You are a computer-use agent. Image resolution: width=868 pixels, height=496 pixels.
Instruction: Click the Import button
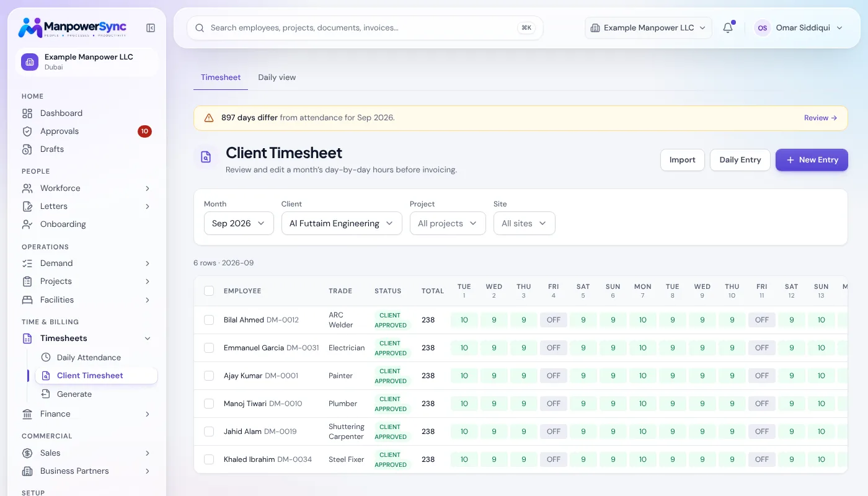(683, 160)
